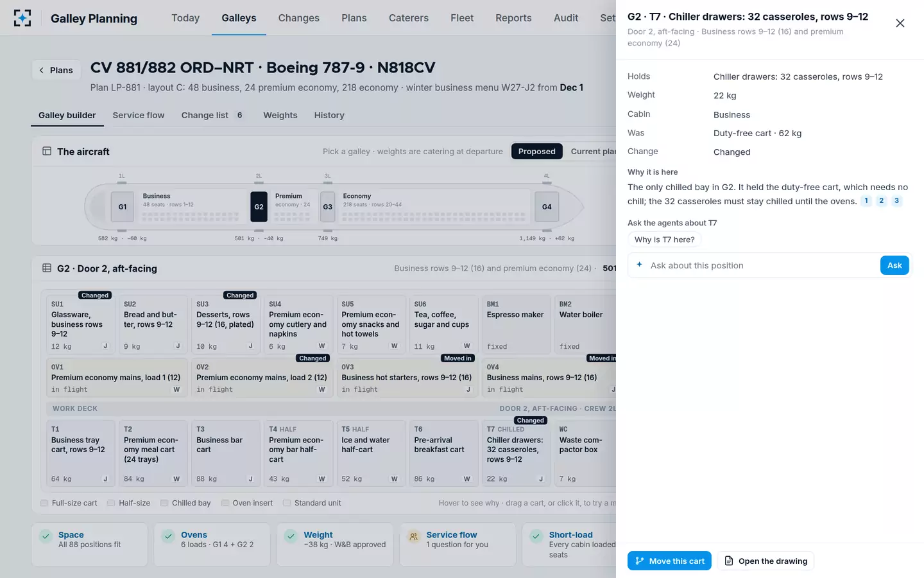Open citation reference 1
Screen dimensions: 924x578
click(866, 201)
